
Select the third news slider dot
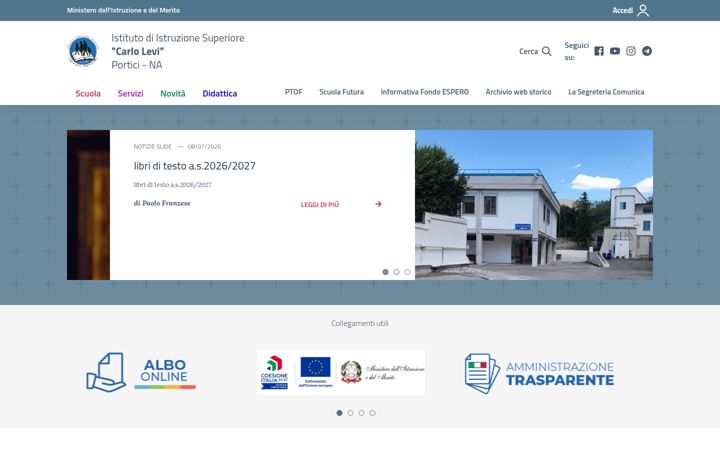[x=407, y=272]
